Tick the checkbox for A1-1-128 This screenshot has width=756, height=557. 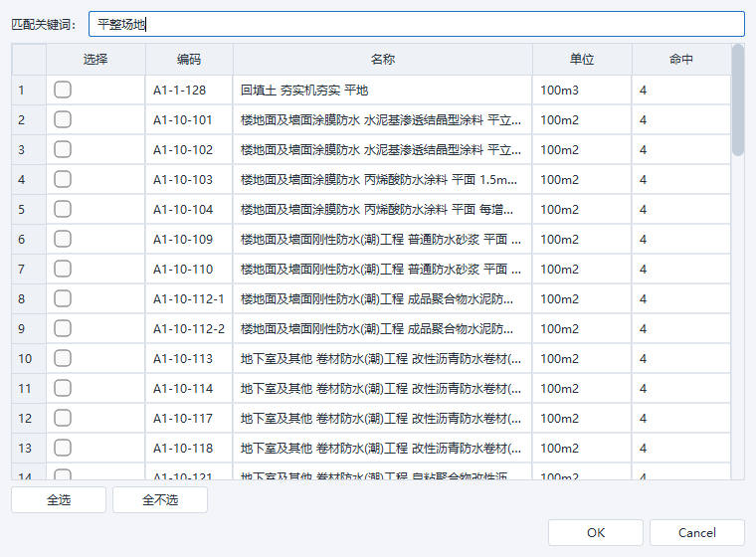[63, 90]
